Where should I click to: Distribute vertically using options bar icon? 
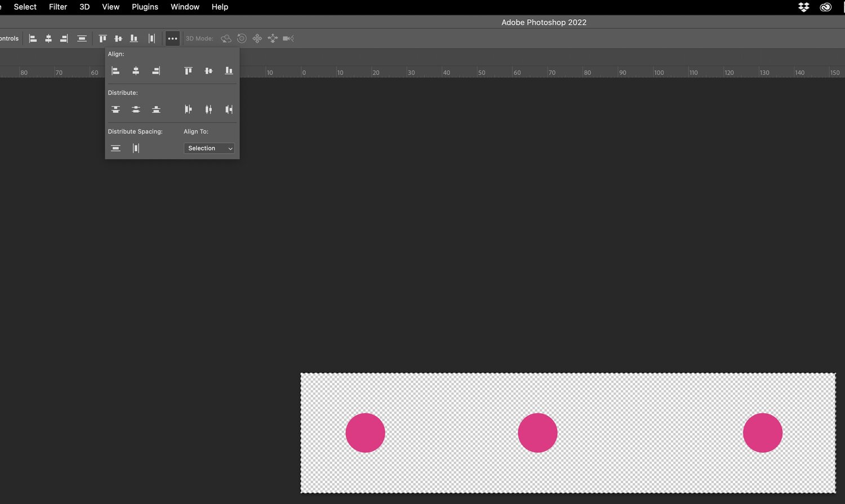(82, 38)
